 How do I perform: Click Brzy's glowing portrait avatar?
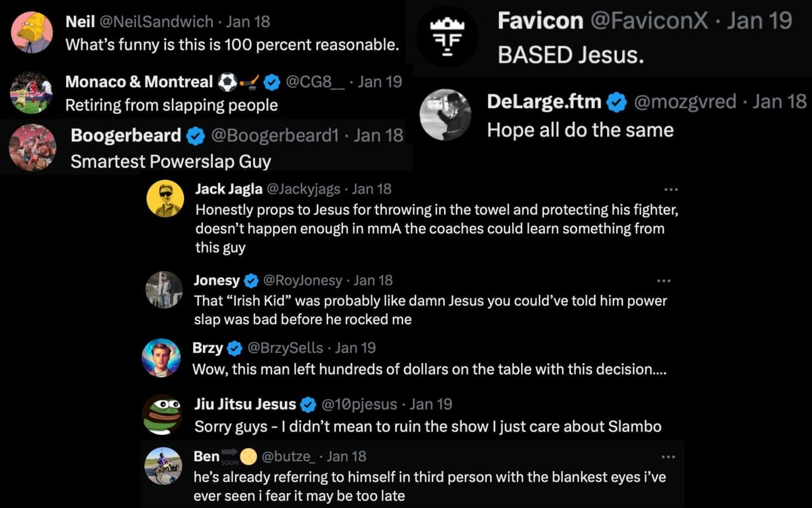pos(163,358)
